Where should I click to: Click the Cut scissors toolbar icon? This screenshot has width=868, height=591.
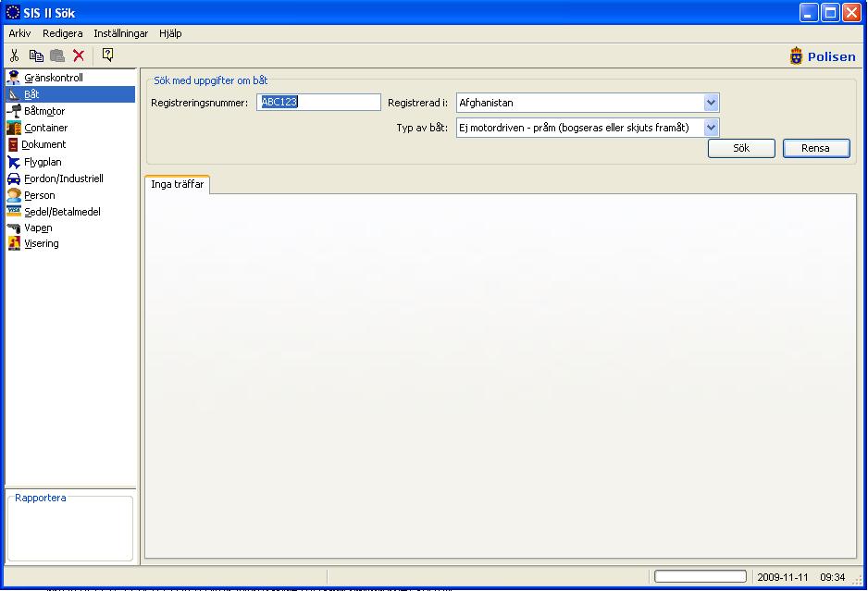coord(15,55)
